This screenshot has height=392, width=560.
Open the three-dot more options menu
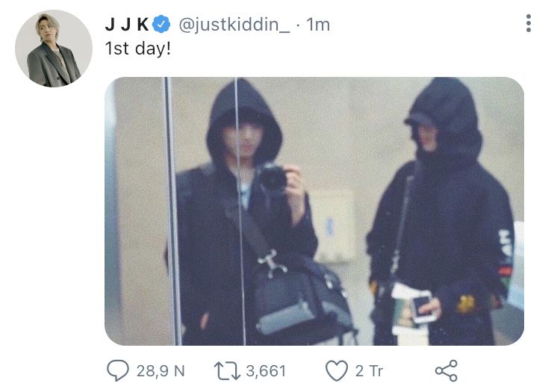coord(528,24)
